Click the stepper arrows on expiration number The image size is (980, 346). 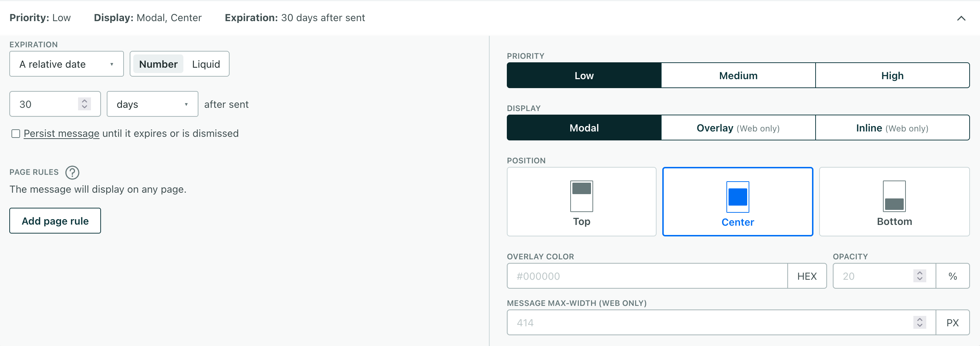click(85, 104)
